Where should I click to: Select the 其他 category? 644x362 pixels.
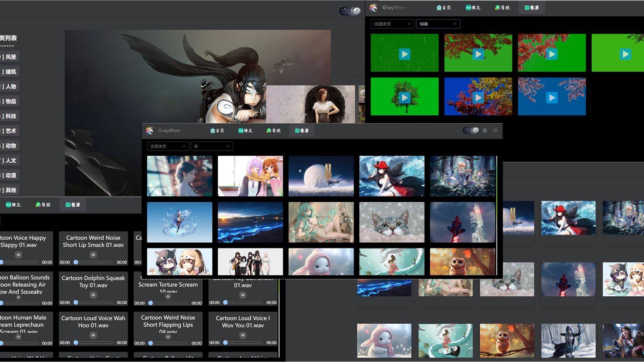(x=10, y=190)
